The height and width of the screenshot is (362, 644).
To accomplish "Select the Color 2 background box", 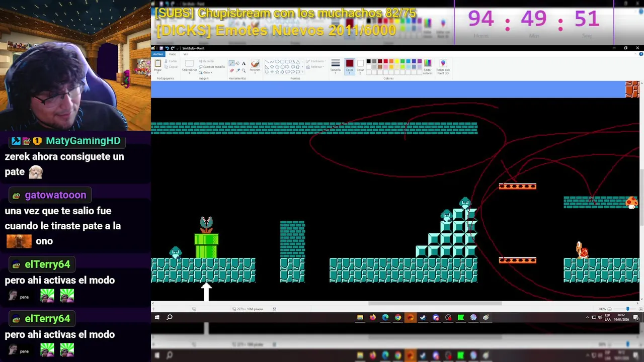I will (360, 66).
